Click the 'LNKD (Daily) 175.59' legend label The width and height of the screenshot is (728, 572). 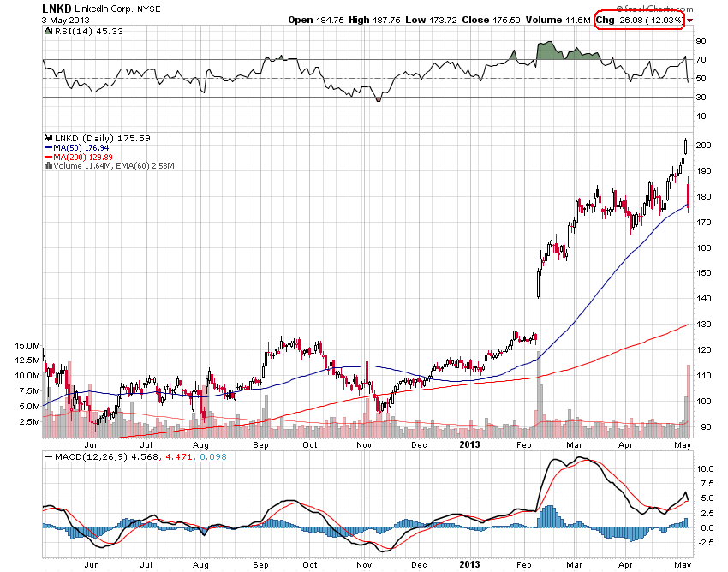(103, 139)
